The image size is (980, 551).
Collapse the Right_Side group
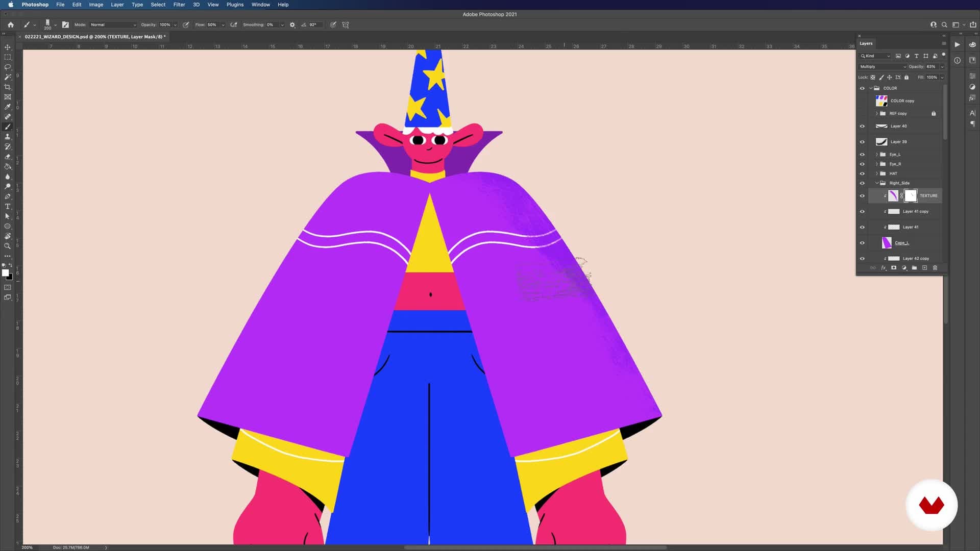tap(877, 183)
